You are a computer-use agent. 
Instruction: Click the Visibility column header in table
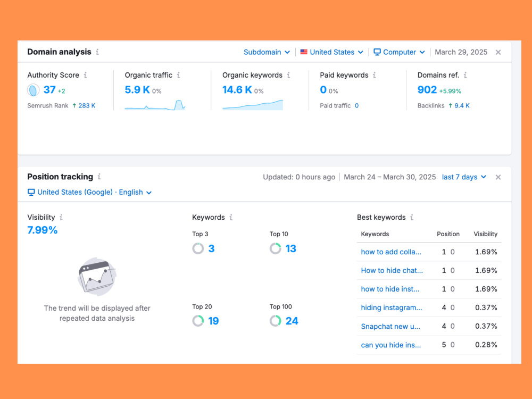coord(486,234)
